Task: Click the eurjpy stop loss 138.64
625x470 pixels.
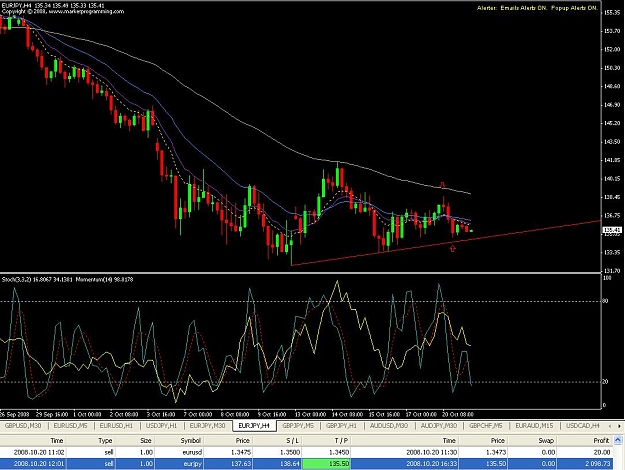Action: (x=290, y=464)
